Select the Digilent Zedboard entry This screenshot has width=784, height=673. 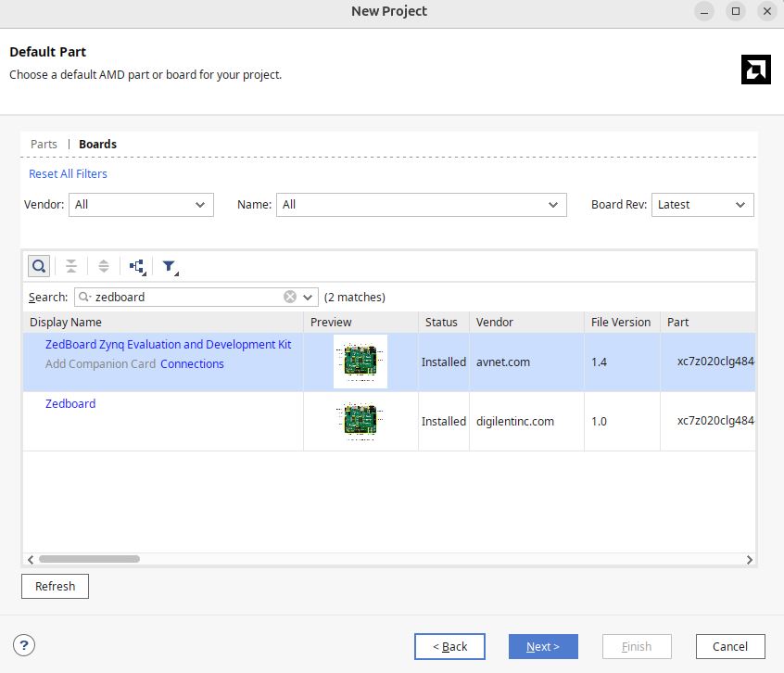click(x=70, y=403)
